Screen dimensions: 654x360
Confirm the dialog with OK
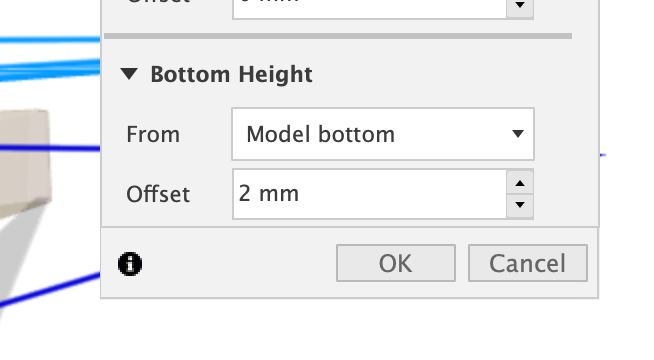(396, 263)
